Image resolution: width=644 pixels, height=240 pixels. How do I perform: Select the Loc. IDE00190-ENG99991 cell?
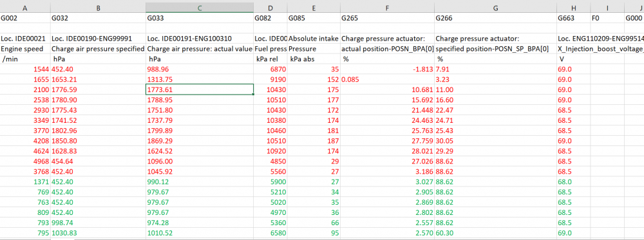click(98, 39)
